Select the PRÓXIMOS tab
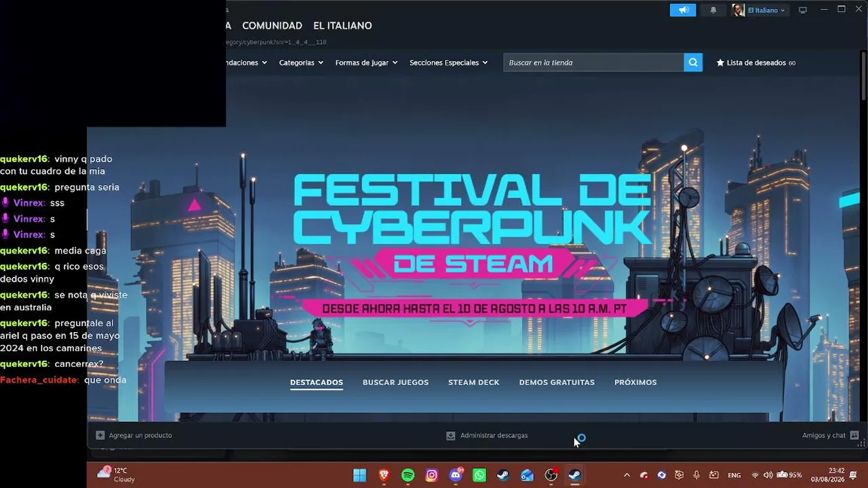 635,382
